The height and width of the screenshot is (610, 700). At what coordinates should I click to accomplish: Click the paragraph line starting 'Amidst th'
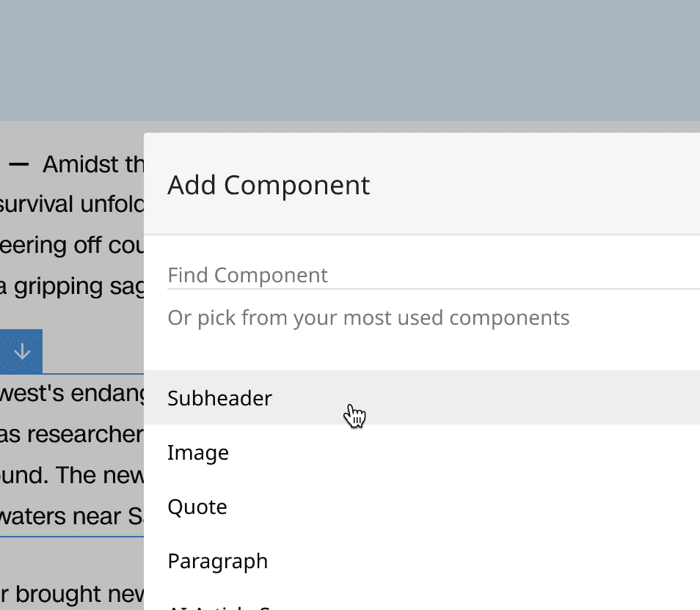pyautogui.click(x=93, y=164)
